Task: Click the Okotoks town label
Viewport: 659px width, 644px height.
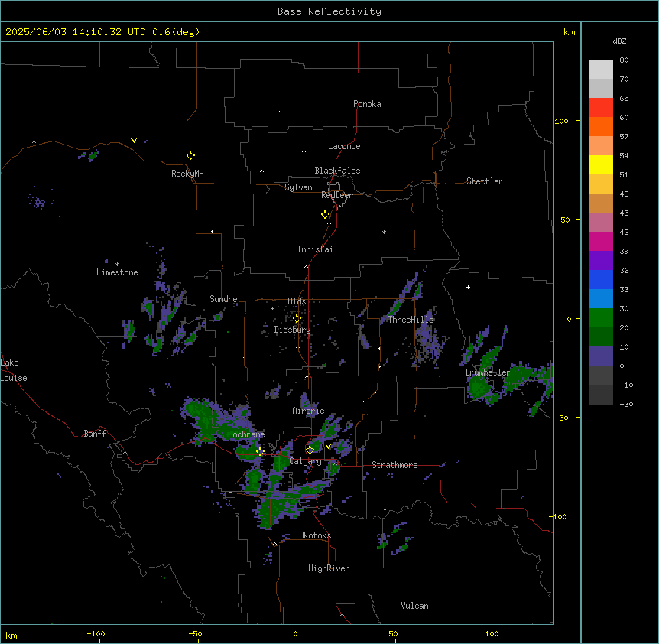Action: 315,535
